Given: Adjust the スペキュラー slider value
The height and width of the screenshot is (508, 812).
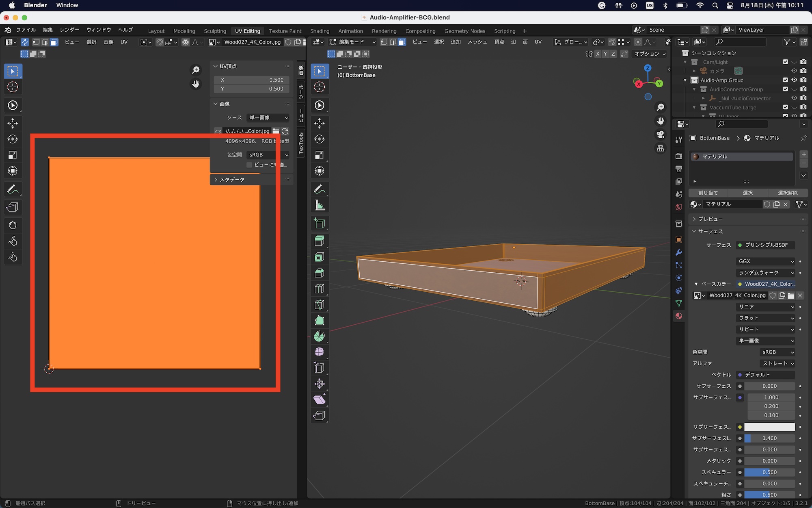Looking at the screenshot, I should click(769, 472).
